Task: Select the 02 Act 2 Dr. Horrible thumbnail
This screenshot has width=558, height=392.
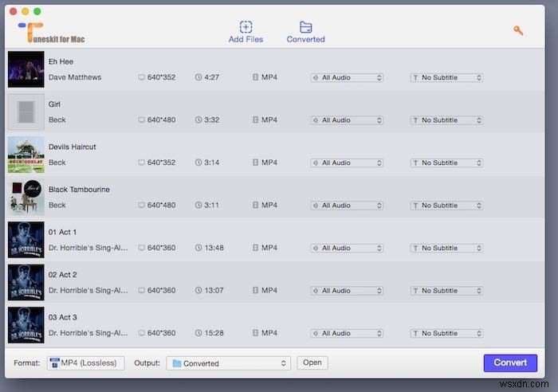Action: (x=26, y=282)
